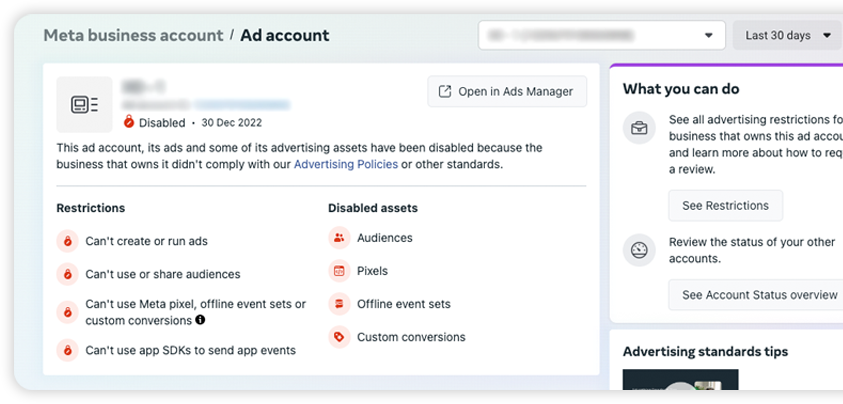The height and width of the screenshot is (404, 843).
Task: Click the Ad account breadcrumb
Action: pos(285,36)
